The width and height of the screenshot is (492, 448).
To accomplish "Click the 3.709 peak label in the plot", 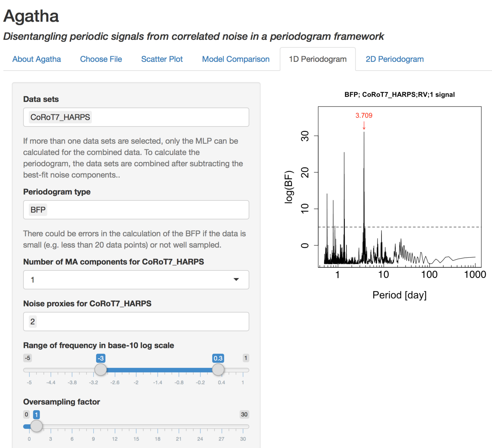I will pyautogui.click(x=364, y=115).
